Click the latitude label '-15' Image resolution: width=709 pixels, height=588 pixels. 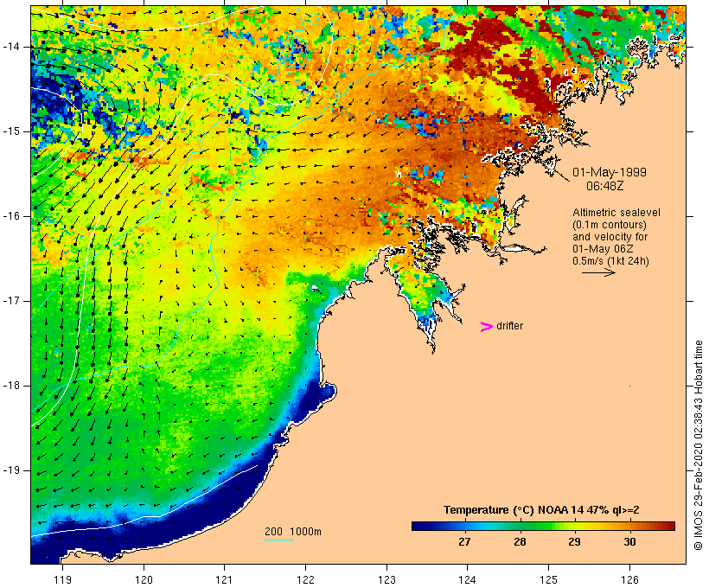point(10,131)
